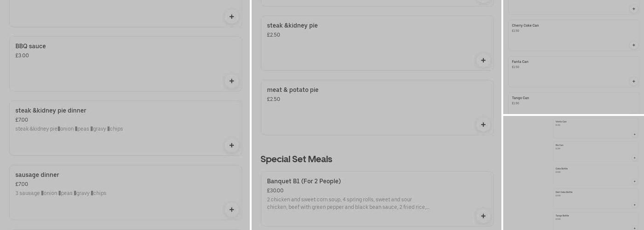The width and height of the screenshot is (644, 230).
Task: Tap the plus for Fanta Can
Action: pos(633,81)
